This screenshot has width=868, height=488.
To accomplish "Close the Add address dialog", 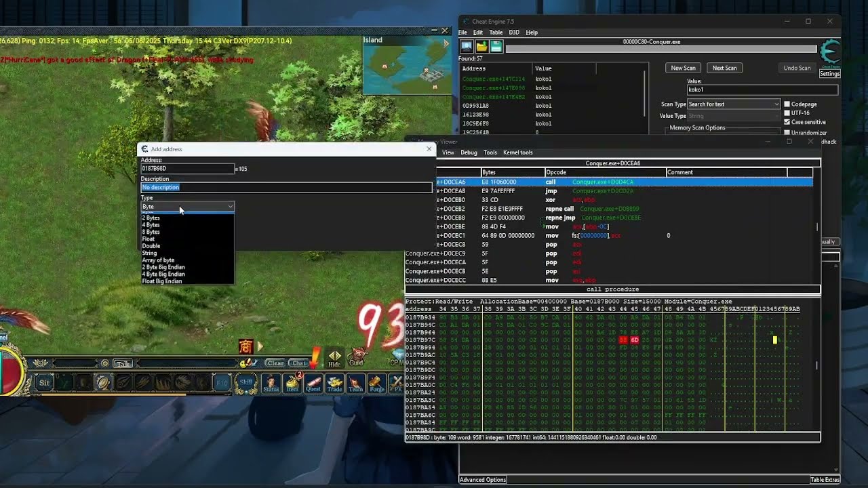I will click(x=429, y=149).
